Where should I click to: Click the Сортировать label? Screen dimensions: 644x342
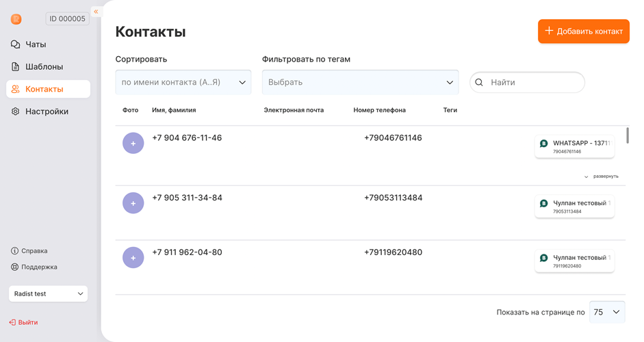(141, 59)
